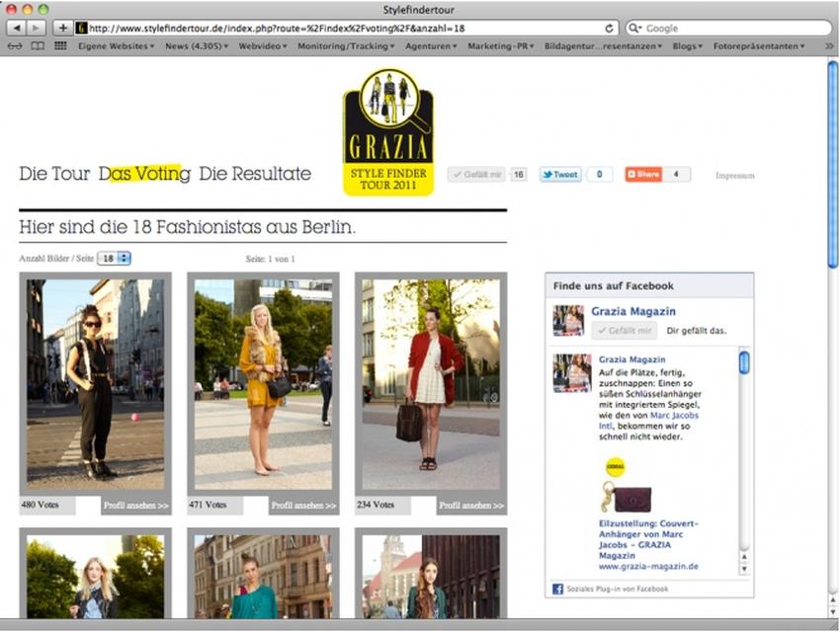The width and height of the screenshot is (840, 632).
Task: Open the Reading List glasses icon
Action: pos(15,46)
